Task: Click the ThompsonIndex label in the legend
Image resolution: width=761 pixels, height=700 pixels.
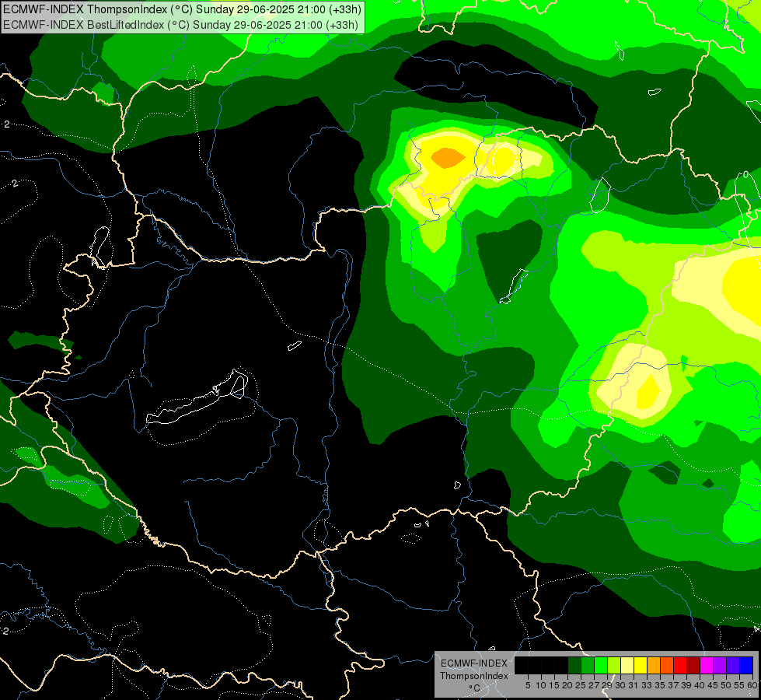Action: 474,676
